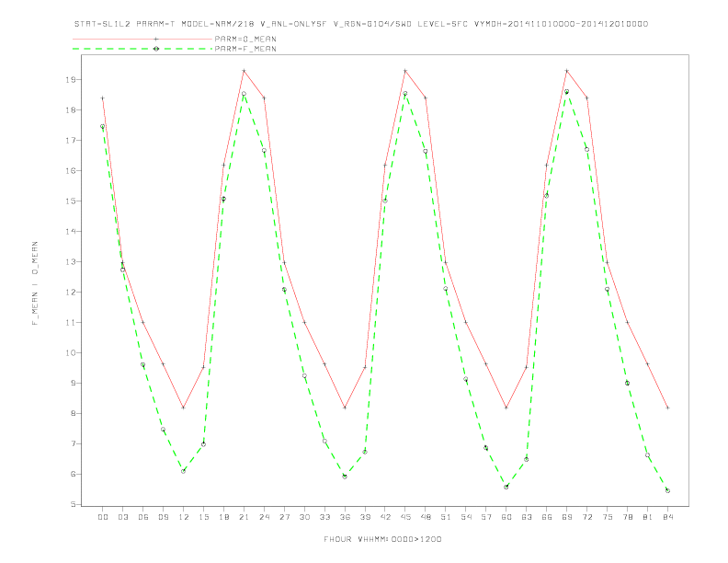The width and height of the screenshot is (728, 563).
Task: Click x-axis tick label 03
Action: pyautogui.click(x=122, y=517)
